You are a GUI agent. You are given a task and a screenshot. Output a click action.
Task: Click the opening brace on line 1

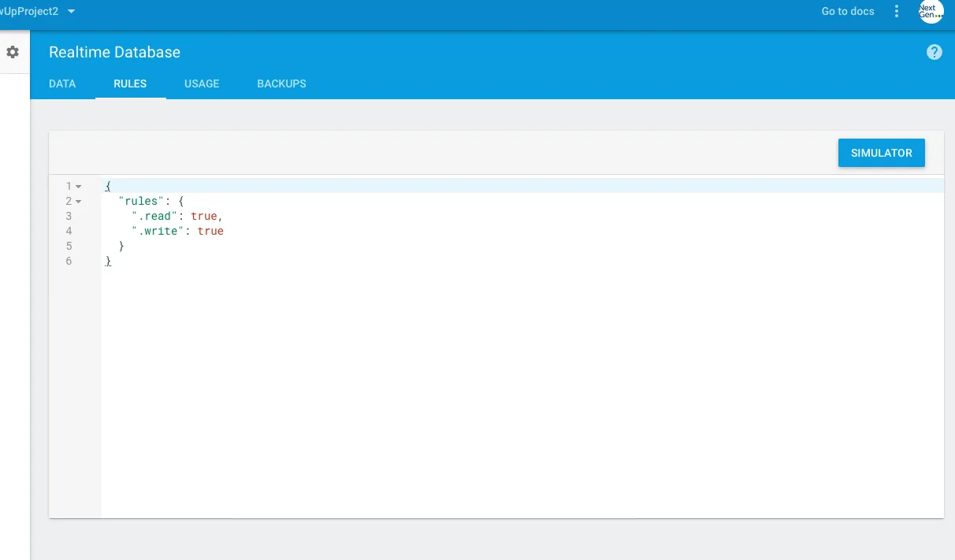tap(108, 187)
